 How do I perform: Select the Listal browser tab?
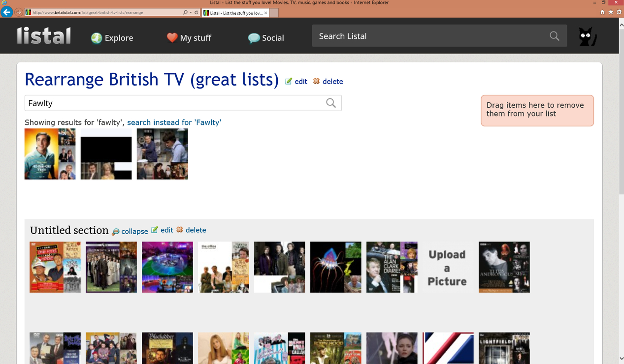tap(236, 13)
